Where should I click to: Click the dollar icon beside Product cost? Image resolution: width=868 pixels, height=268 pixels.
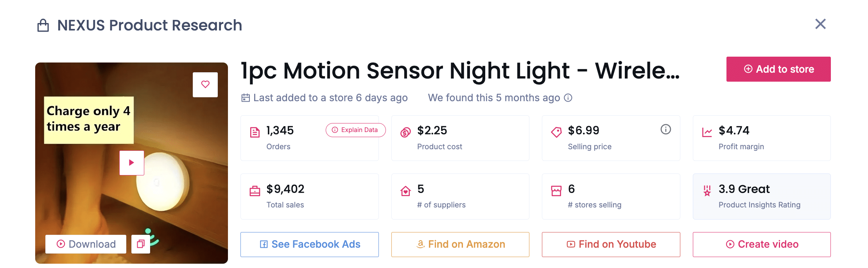coord(405,132)
